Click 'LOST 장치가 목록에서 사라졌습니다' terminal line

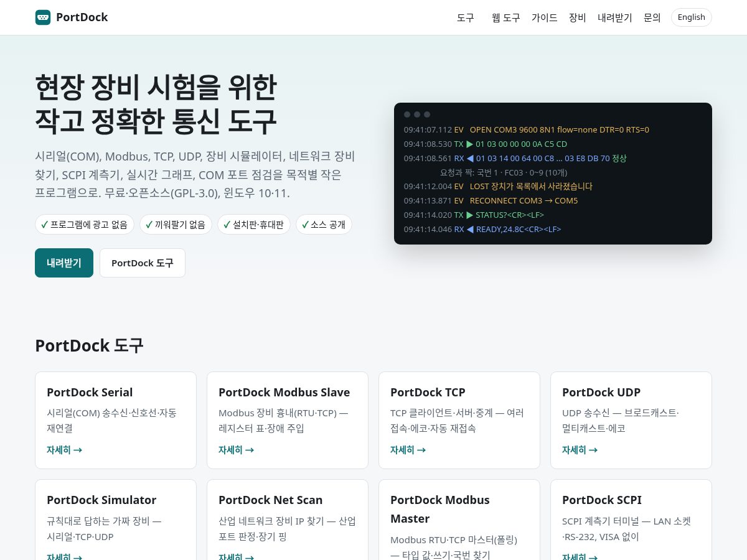click(498, 187)
